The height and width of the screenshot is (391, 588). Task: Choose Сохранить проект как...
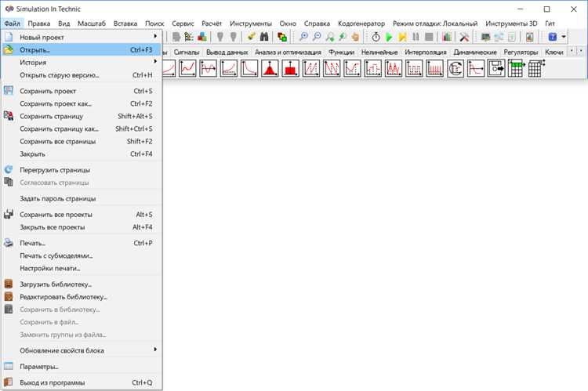(x=82, y=103)
